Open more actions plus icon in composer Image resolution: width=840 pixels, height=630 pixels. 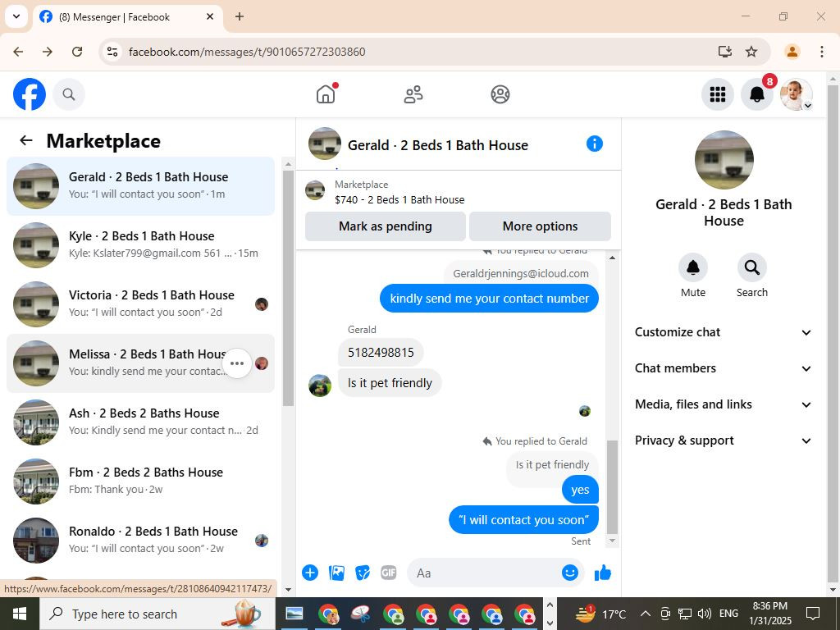310,573
